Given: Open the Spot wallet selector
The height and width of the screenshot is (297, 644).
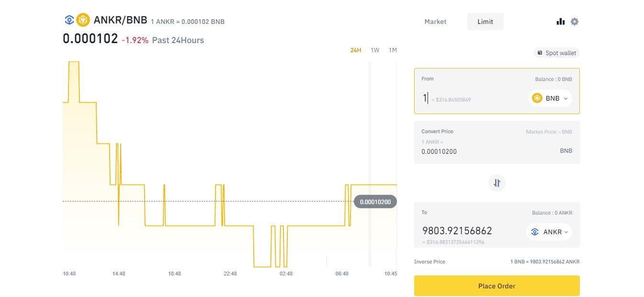Looking at the screenshot, I should 557,53.
